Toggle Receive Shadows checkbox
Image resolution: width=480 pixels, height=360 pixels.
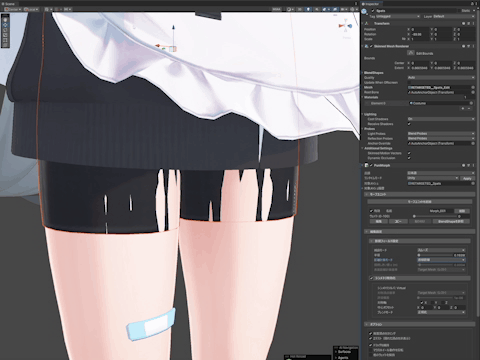pos(409,124)
